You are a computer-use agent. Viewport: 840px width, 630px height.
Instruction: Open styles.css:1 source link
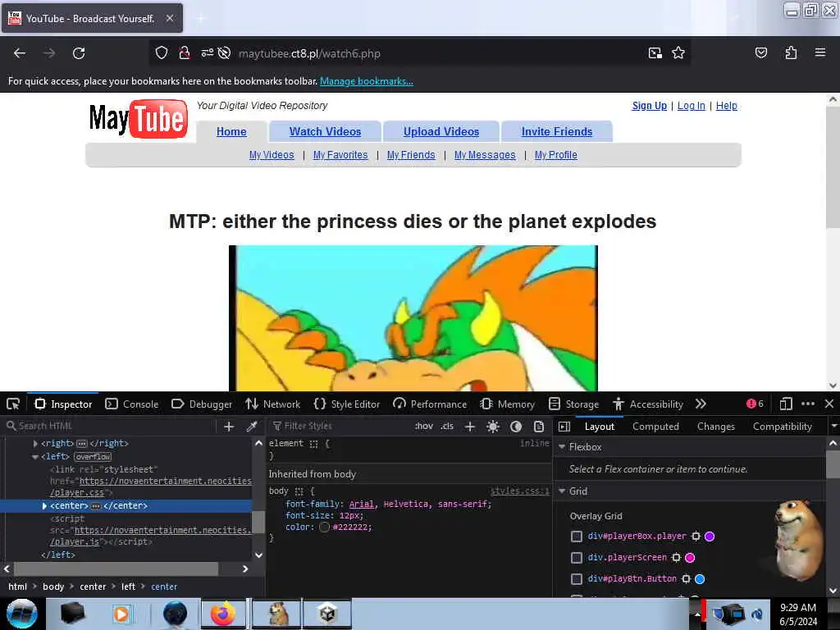[x=519, y=491]
